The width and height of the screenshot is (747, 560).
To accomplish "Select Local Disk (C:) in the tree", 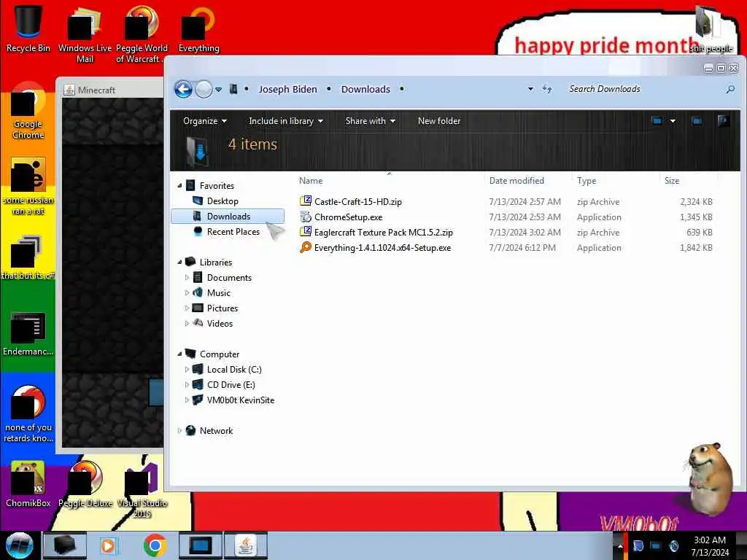I will (234, 369).
